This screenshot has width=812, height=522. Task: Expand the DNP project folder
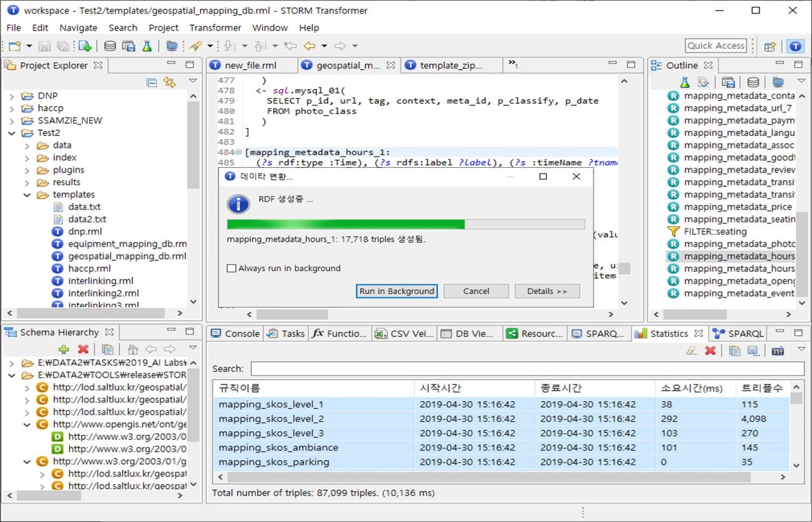click(12, 96)
